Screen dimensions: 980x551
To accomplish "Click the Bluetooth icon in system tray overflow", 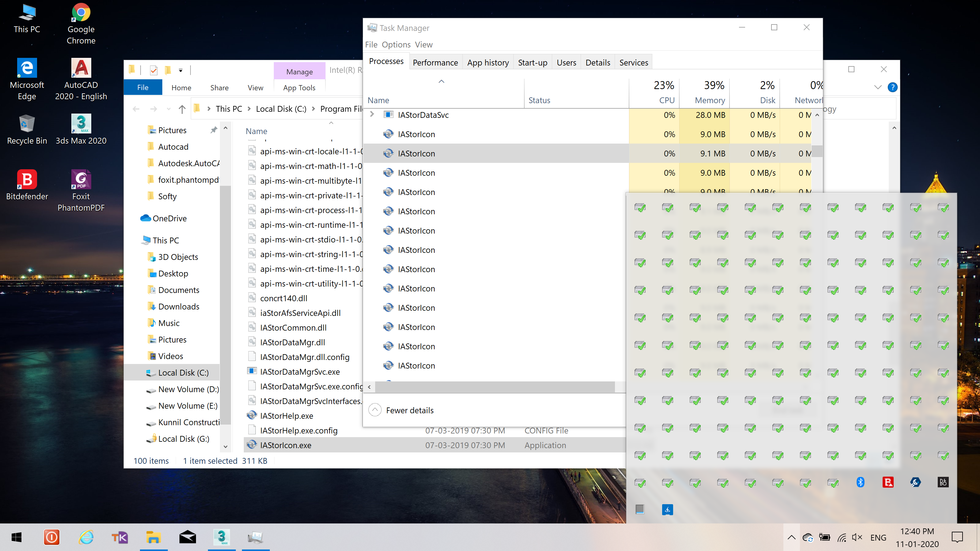I will click(860, 482).
